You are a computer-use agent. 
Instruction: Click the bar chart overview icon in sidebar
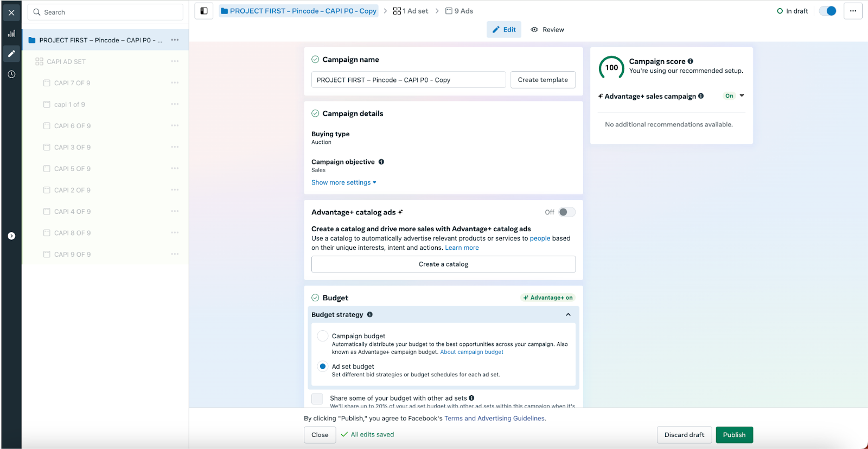(11, 34)
